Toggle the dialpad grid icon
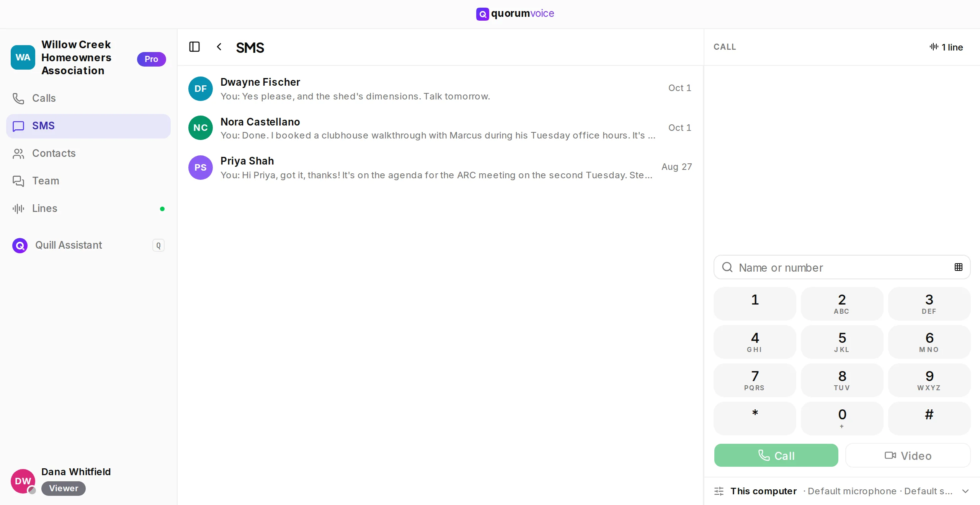The height and width of the screenshot is (505, 980). (x=959, y=267)
